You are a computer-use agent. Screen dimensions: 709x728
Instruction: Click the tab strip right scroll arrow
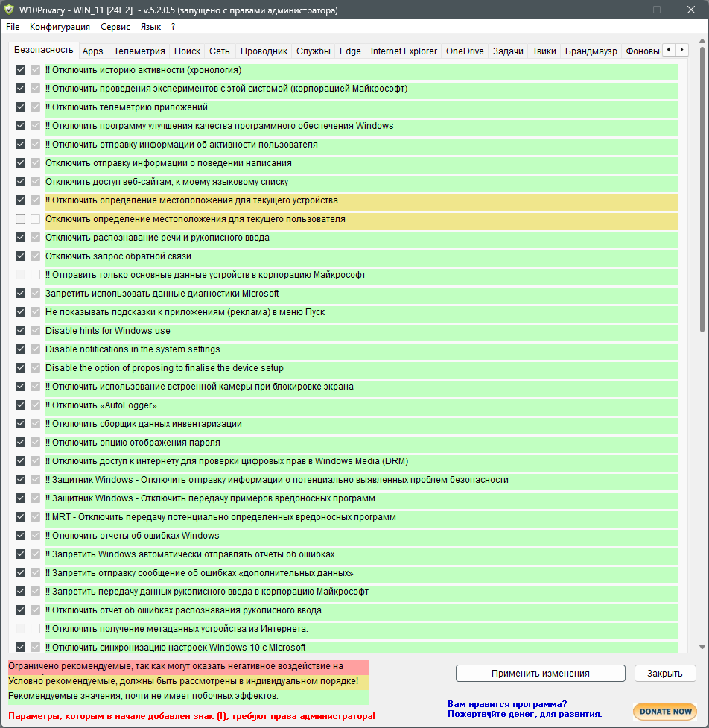coord(681,50)
